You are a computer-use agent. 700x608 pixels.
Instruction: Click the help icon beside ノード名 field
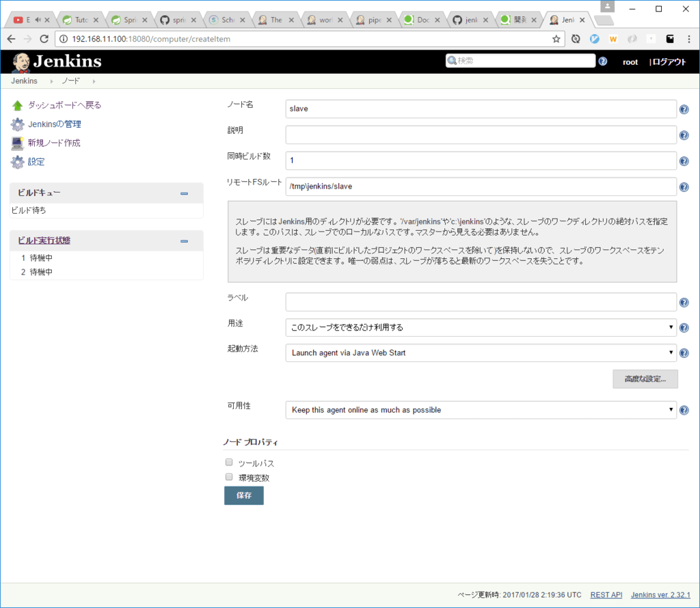pos(684,109)
